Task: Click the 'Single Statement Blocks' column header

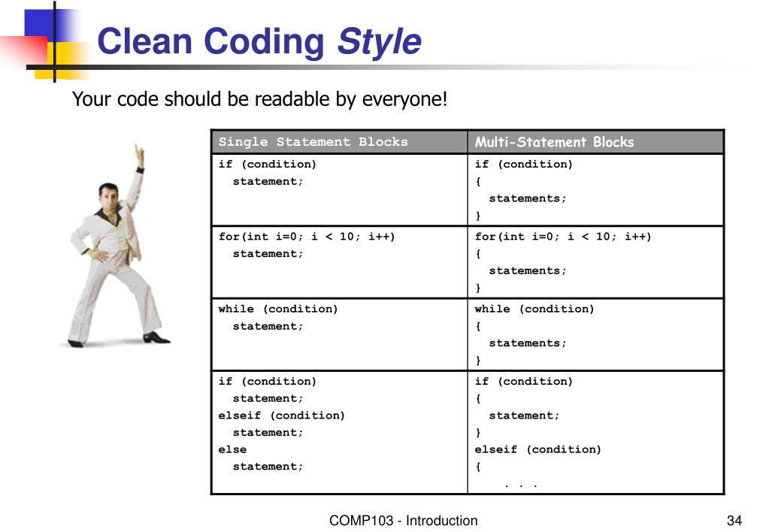Action: (313, 142)
